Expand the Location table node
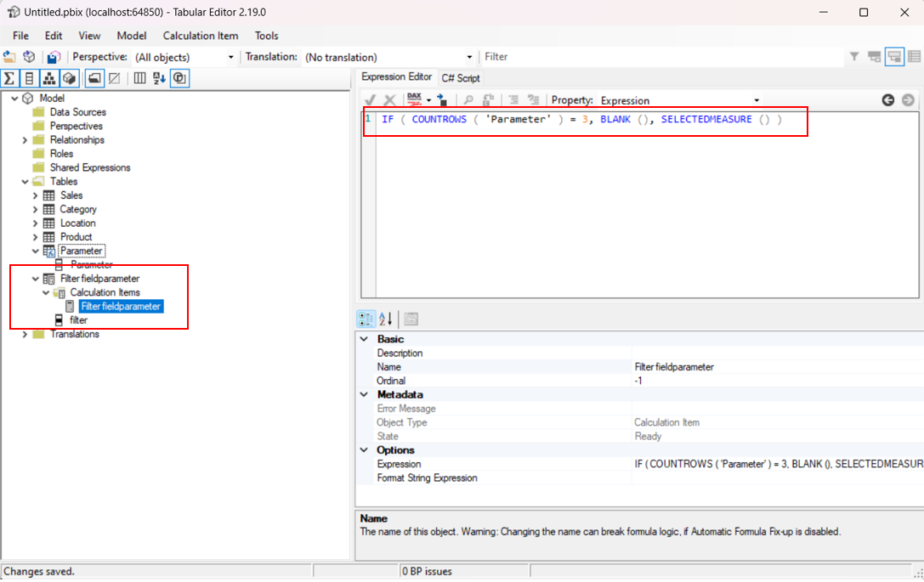The image size is (924, 582). coord(35,223)
